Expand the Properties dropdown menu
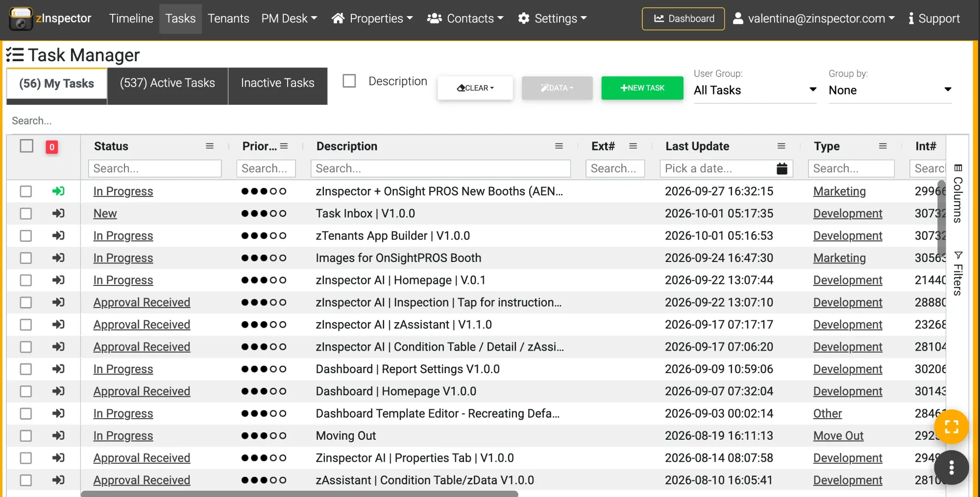Image resolution: width=980 pixels, height=497 pixels. point(372,19)
